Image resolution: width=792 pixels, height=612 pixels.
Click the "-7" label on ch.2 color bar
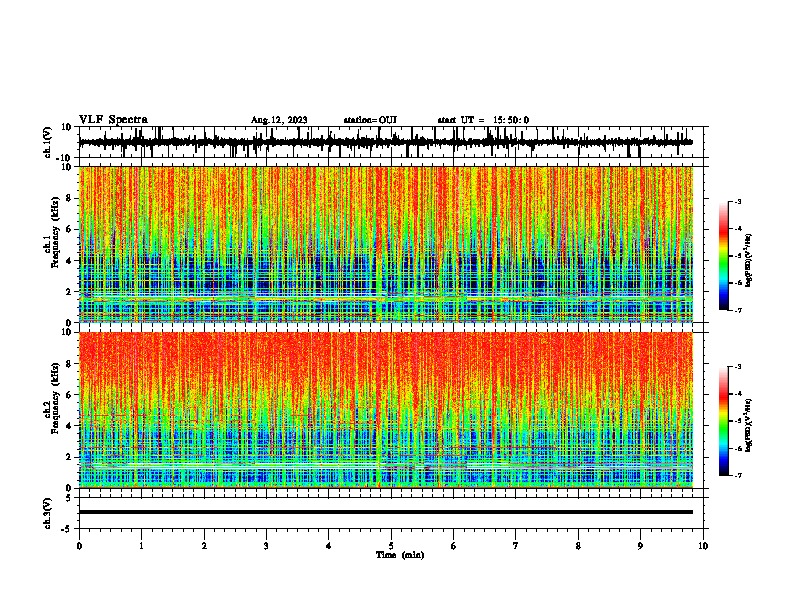click(738, 476)
